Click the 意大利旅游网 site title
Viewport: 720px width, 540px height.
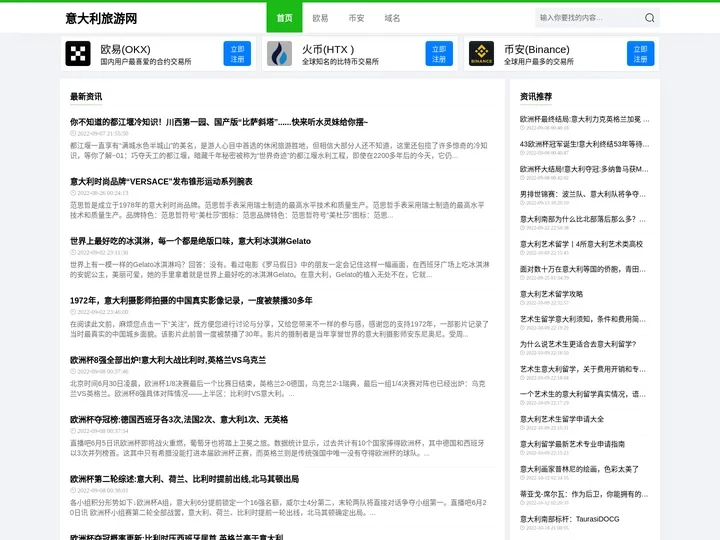[x=101, y=18]
